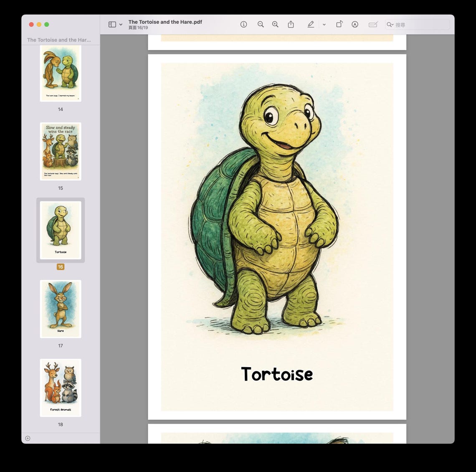
Task: Expand the search field options chevron
Action: [x=393, y=24]
